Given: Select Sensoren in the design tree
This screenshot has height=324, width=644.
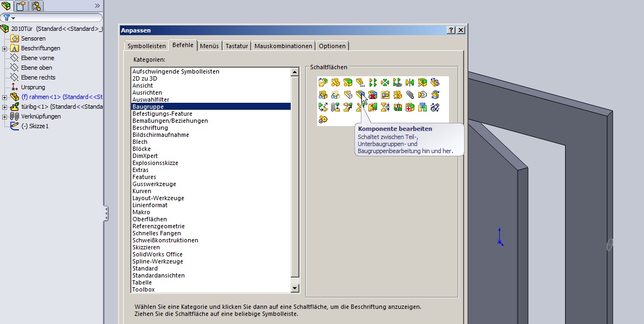Looking at the screenshot, I should coord(33,38).
